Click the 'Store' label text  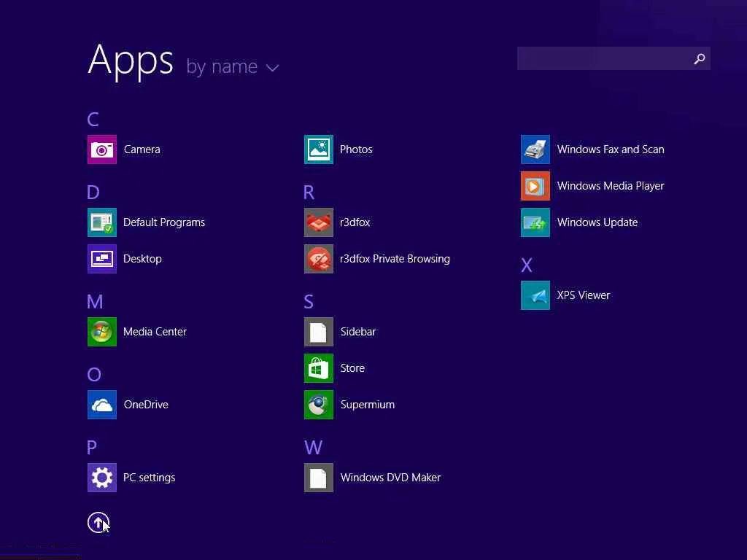click(352, 368)
